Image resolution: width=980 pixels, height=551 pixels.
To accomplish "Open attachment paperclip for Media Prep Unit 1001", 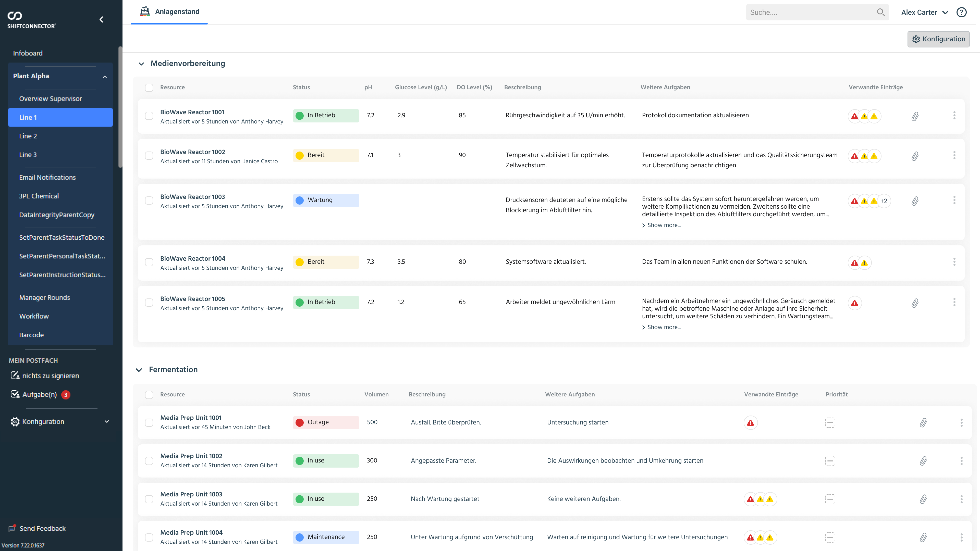I will 923,422.
